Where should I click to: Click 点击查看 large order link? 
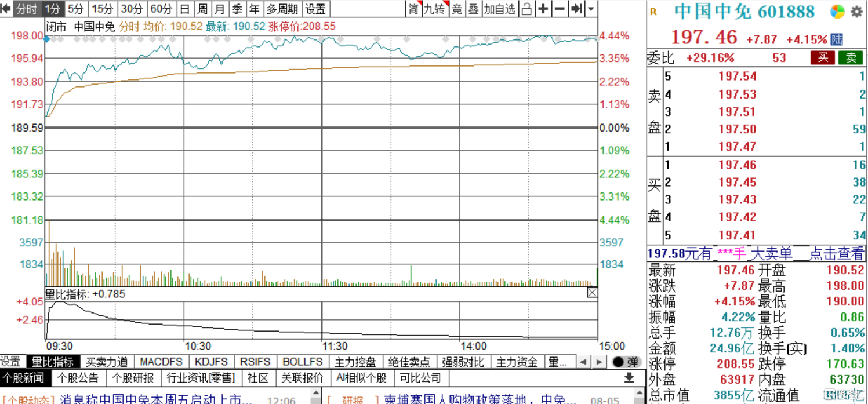[837, 253]
